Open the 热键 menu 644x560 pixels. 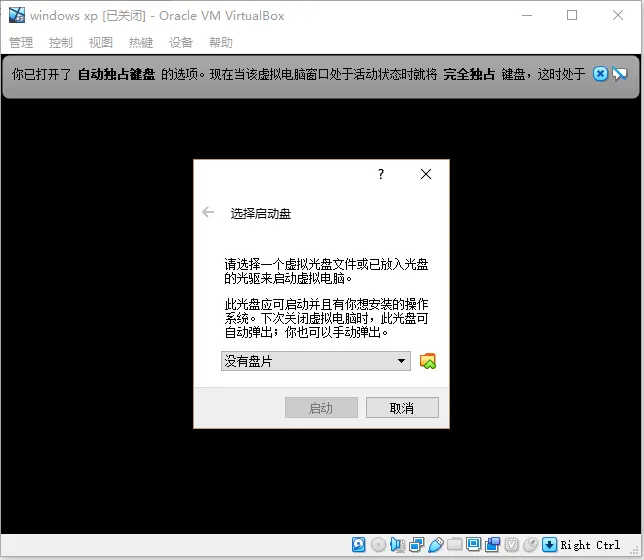coord(141,42)
